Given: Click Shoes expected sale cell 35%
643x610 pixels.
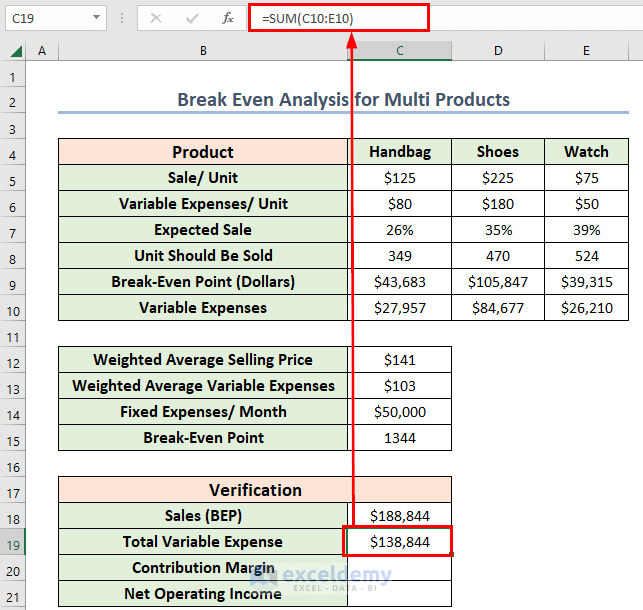Looking at the screenshot, I should [x=498, y=230].
